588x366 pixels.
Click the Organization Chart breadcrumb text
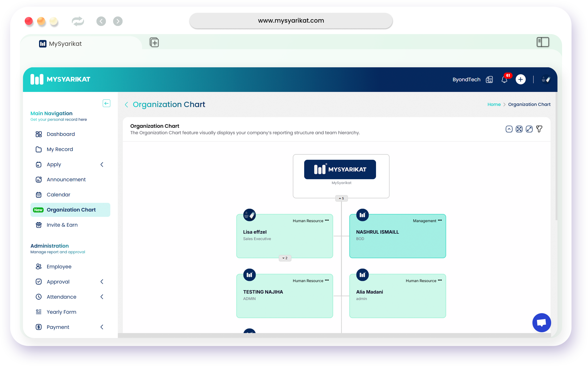[529, 104]
